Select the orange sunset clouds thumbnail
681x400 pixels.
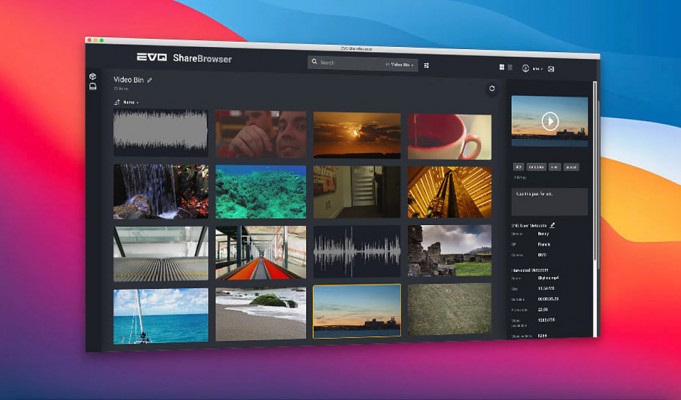[357, 136]
